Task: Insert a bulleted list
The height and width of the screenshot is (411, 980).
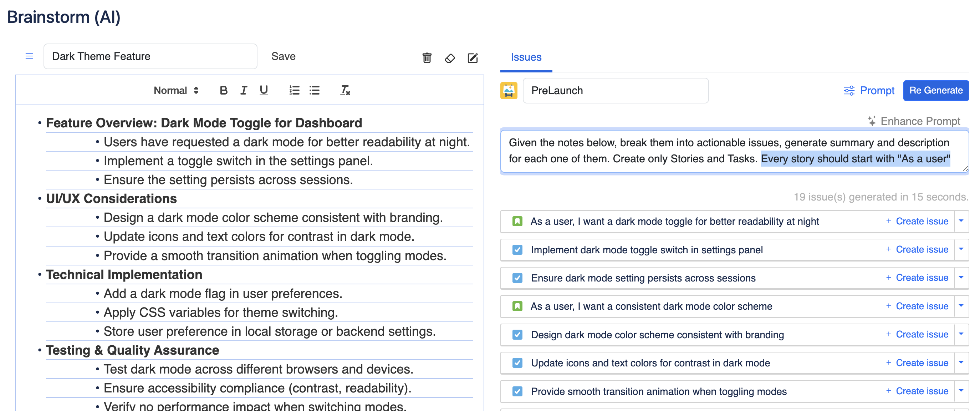Action: [314, 90]
